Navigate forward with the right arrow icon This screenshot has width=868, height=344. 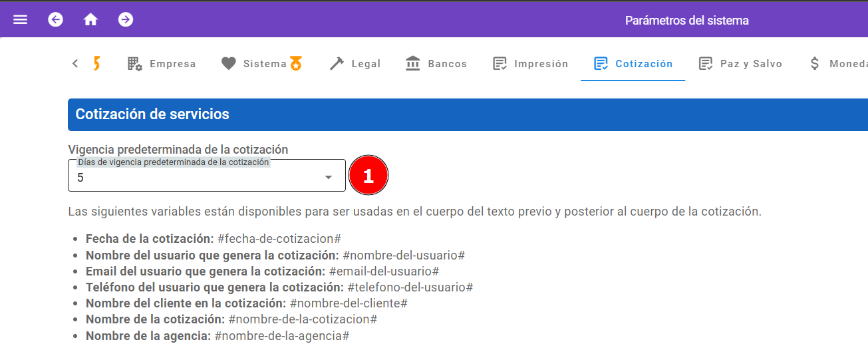[x=126, y=20]
